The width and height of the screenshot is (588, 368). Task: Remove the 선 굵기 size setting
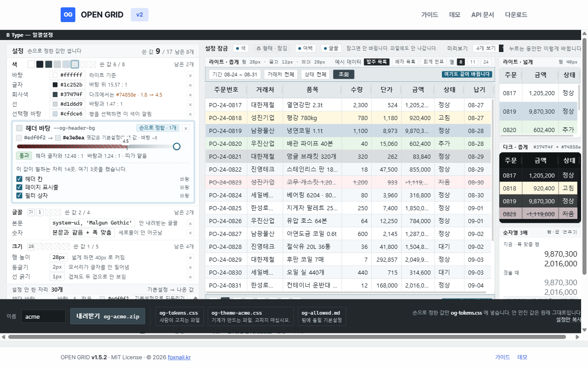tap(190, 277)
